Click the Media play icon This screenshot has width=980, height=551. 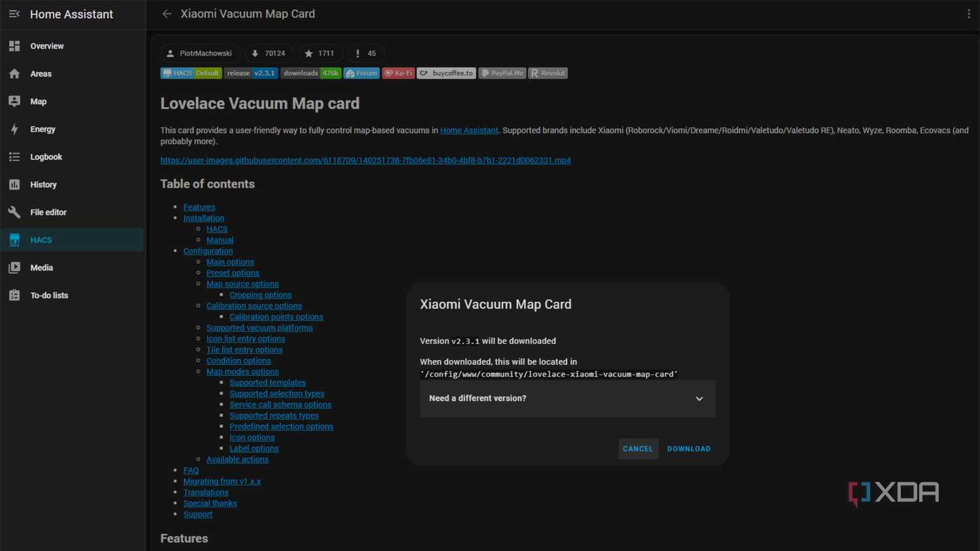14,267
